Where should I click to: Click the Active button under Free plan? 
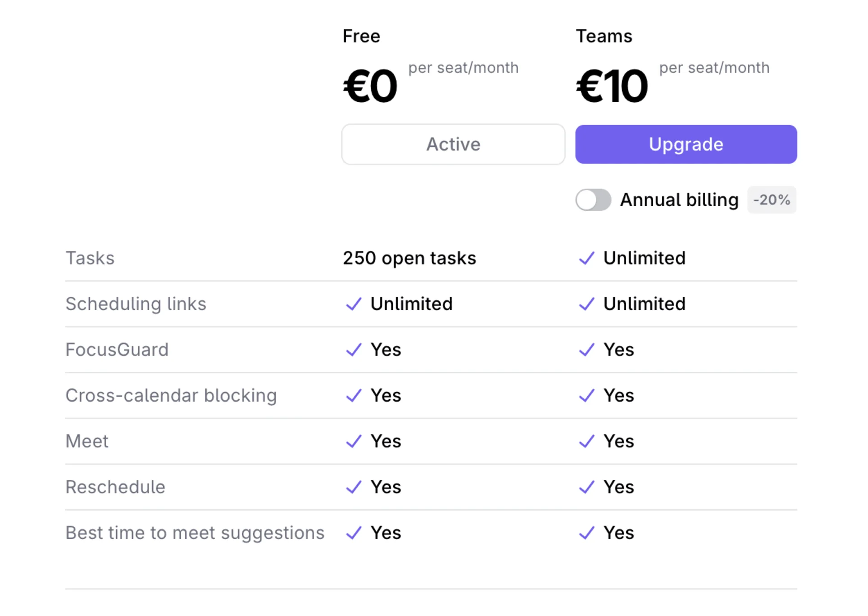click(x=453, y=144)
